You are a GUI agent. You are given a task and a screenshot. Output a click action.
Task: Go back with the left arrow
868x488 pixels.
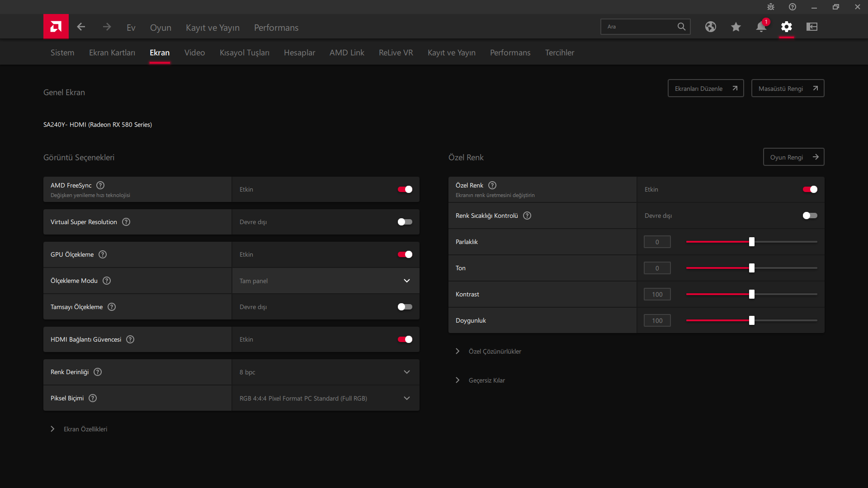pos(81,27)
